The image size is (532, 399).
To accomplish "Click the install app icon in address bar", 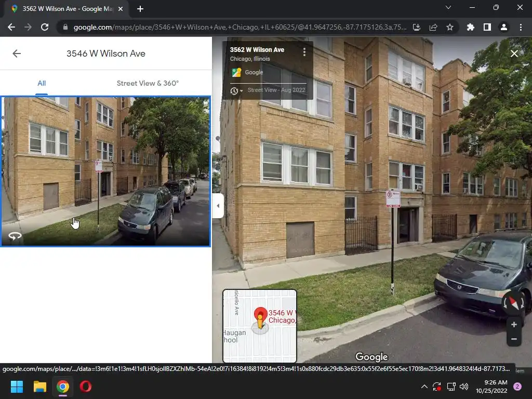I will click(x=416, y=27).
